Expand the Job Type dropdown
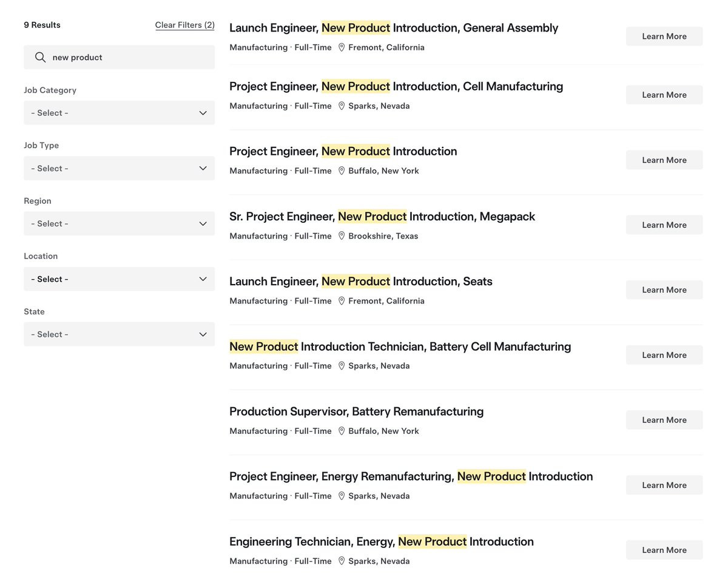 [119, 168]
